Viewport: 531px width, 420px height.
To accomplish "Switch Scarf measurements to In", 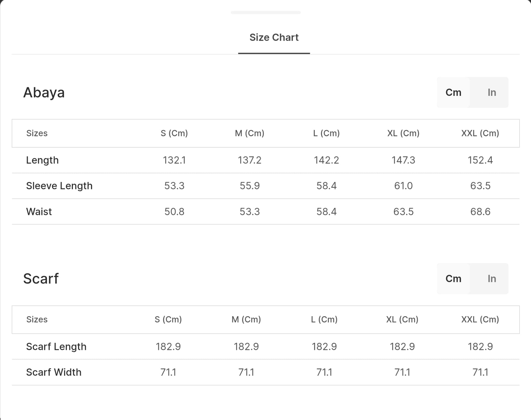I will 491,279.
